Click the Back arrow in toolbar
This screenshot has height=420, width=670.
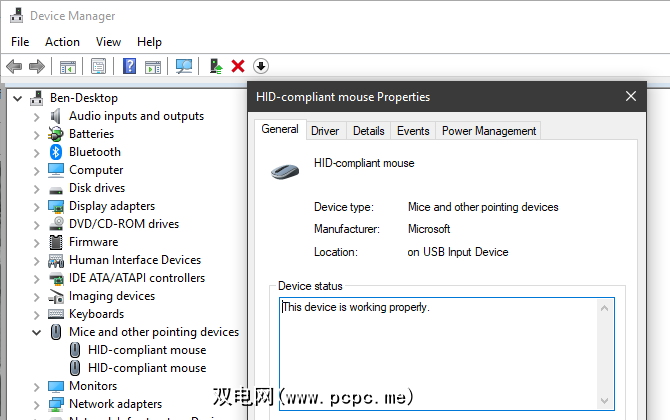pos(14,66)
